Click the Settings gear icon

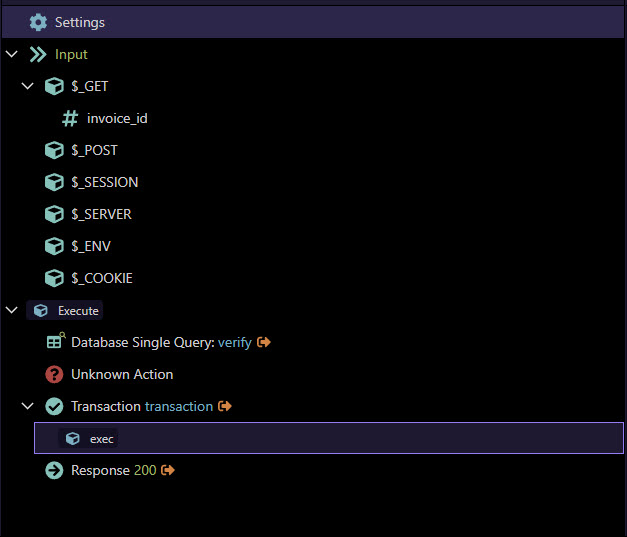tap(38, 22)
